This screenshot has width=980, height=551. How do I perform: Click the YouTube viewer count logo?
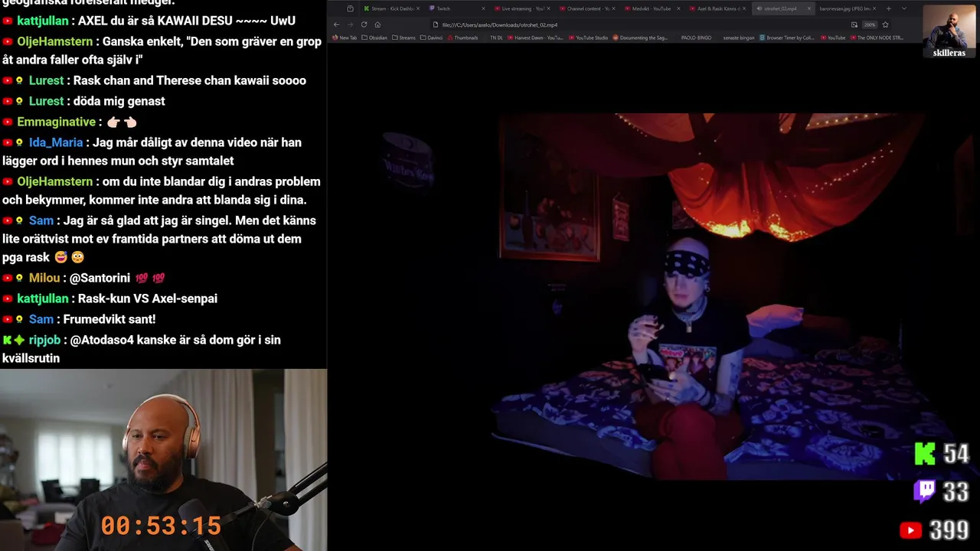click(910, 530)
